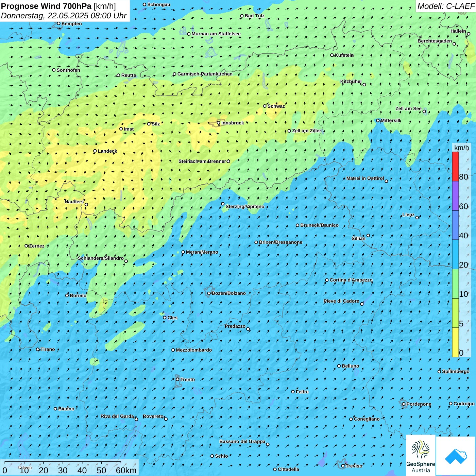Click the Belluno location marker
476x476 pixels.
(x=339, y=366)
